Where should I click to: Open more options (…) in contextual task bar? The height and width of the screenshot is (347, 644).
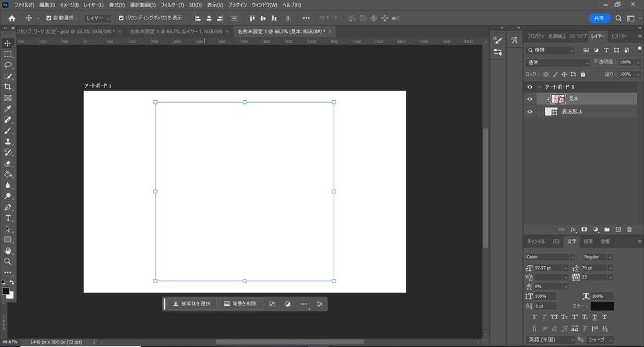coord(304,304)
